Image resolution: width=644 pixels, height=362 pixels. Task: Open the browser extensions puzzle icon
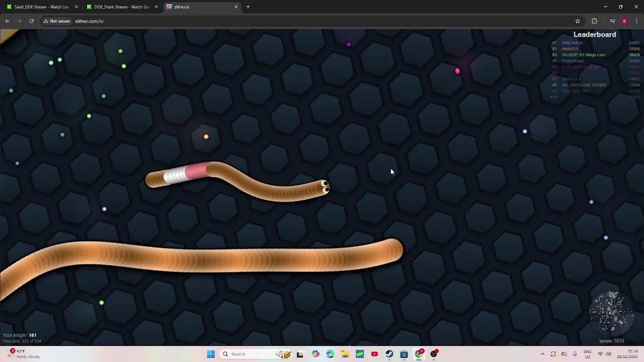click(595, 21)
